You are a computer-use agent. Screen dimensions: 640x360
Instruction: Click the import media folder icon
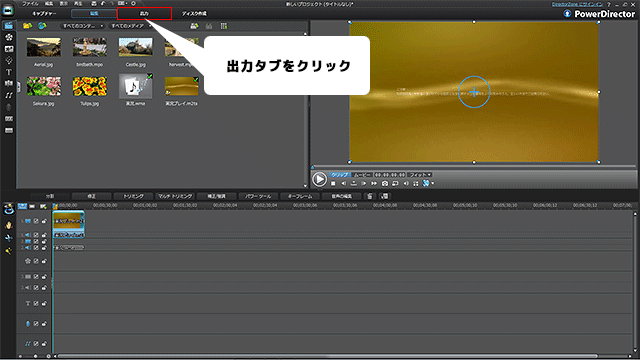(27, 26)
